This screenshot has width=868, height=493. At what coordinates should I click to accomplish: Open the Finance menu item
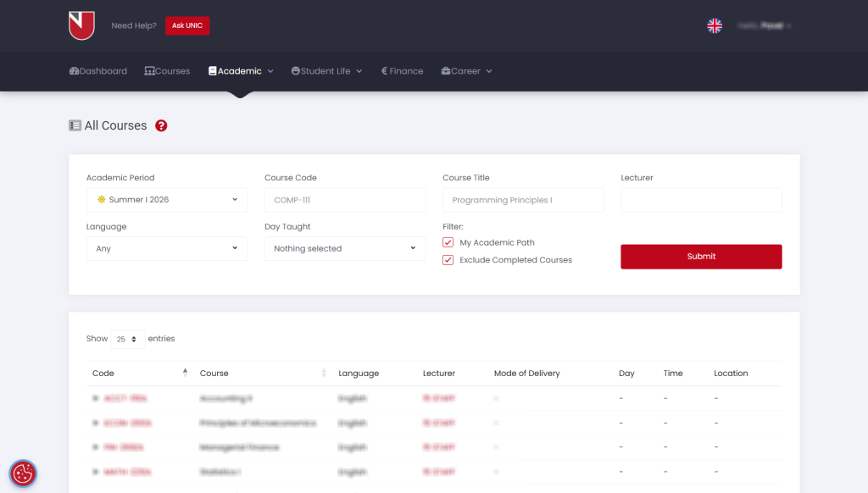tap(402, 71)
